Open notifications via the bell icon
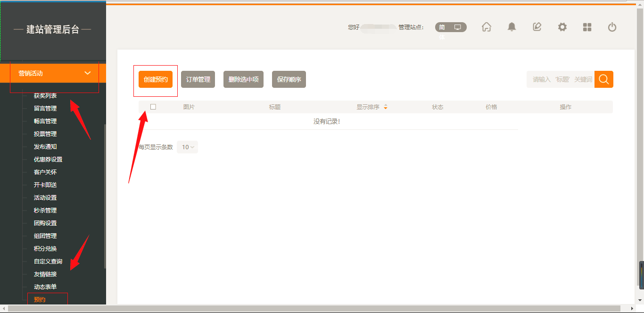The height and width of the screenshot is (313, 644). tap(512, 27)
